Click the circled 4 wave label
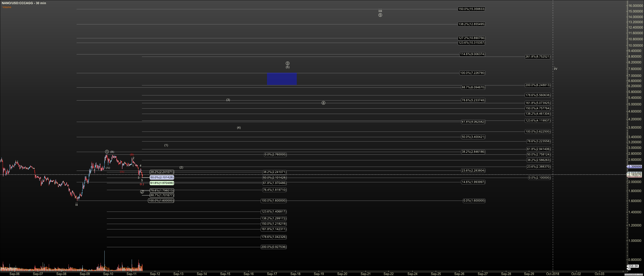Screen dimensions: 644x276 click(x=323, y=103)
